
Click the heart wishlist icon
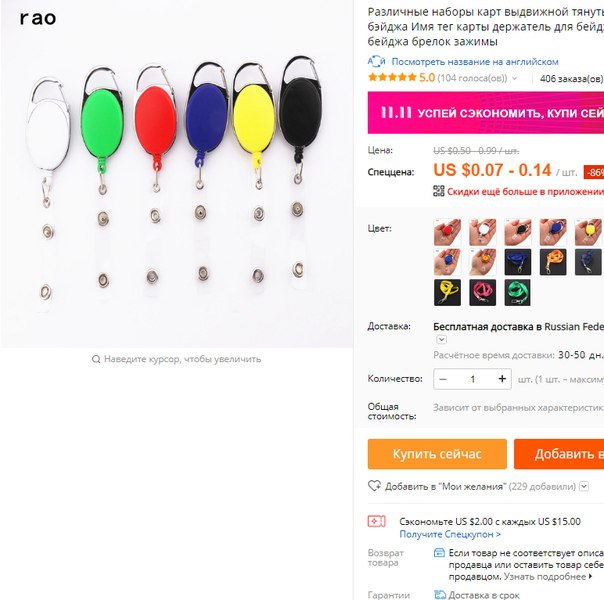(374, 486)
